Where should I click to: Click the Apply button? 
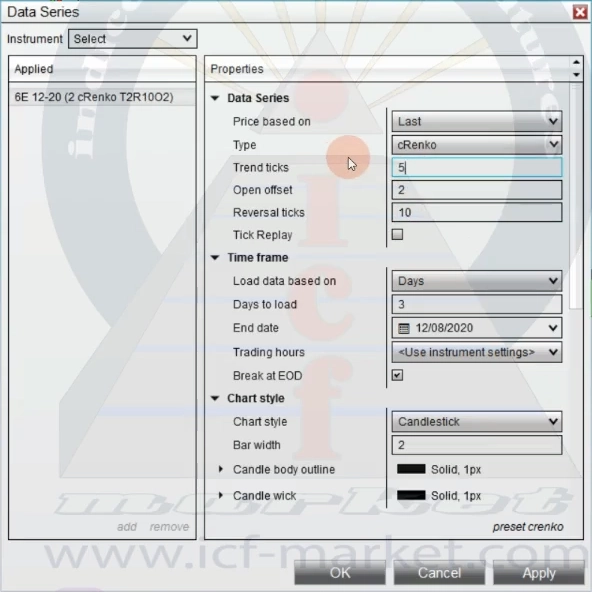pyautogui.click(x=538, y=573)
